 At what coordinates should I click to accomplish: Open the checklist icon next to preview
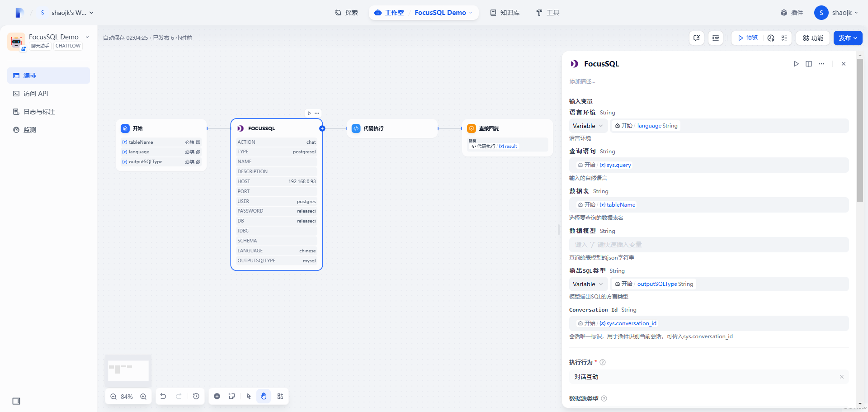click(x=784, y=38)
